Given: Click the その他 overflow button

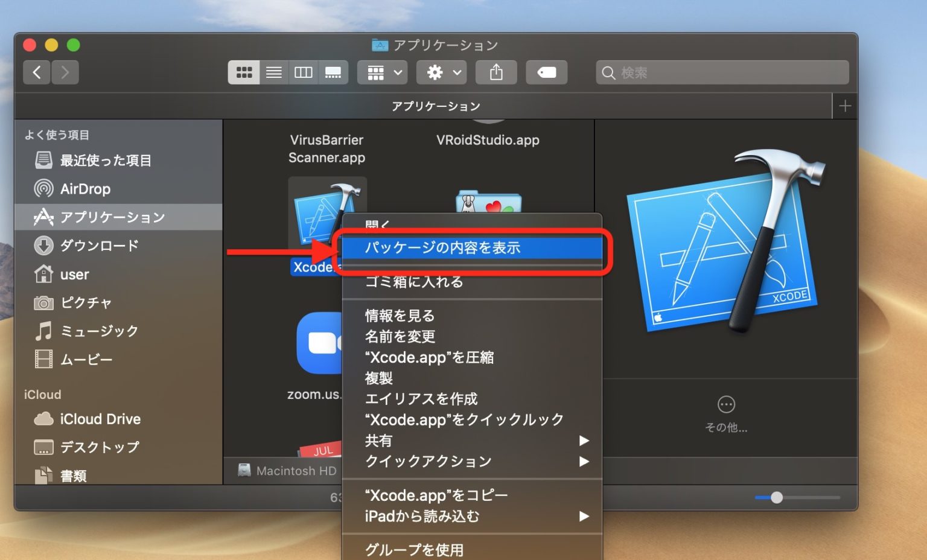Looking at the screenshot, I should pyautogui.click(x=725, y=404).
